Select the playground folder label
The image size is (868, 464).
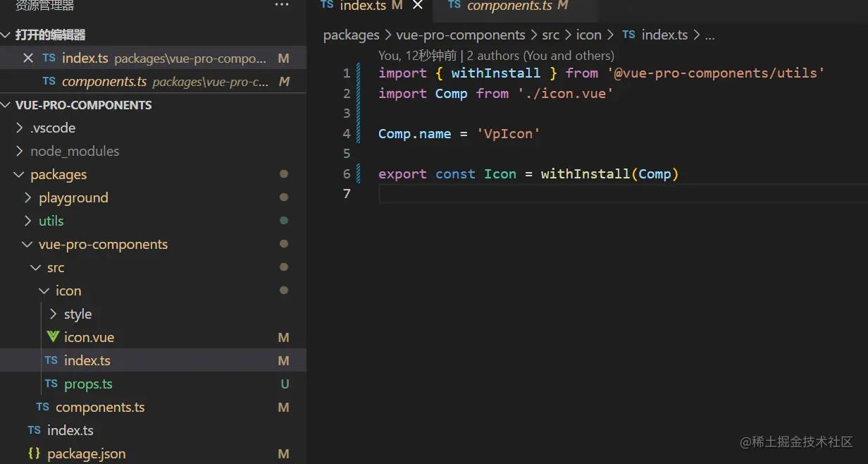(x=73, y=198)
